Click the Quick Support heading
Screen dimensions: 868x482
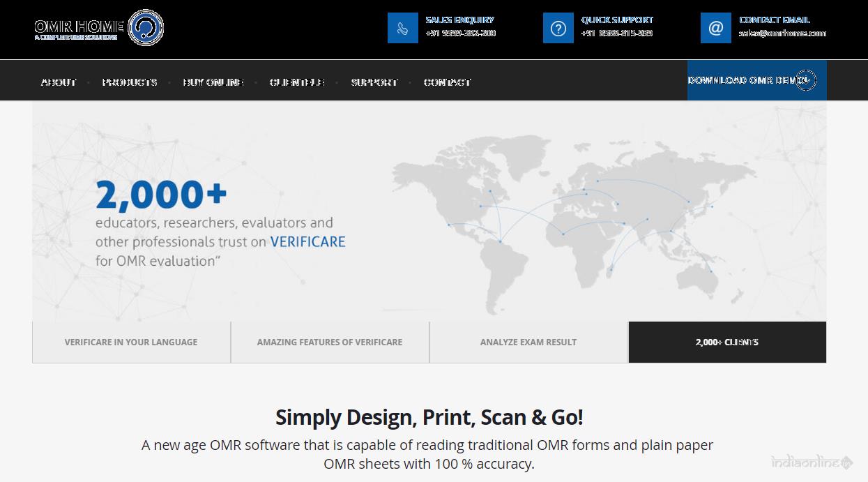coord(617,20)
